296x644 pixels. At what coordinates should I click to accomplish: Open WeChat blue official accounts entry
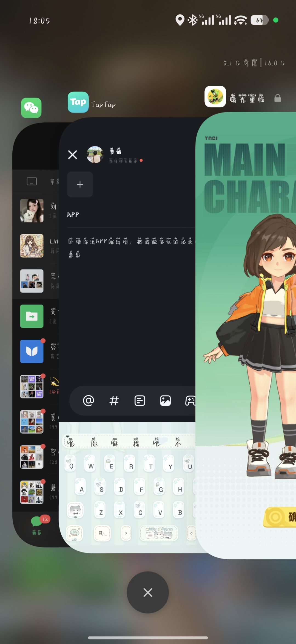pyautogui.click(x=32, y=351)
